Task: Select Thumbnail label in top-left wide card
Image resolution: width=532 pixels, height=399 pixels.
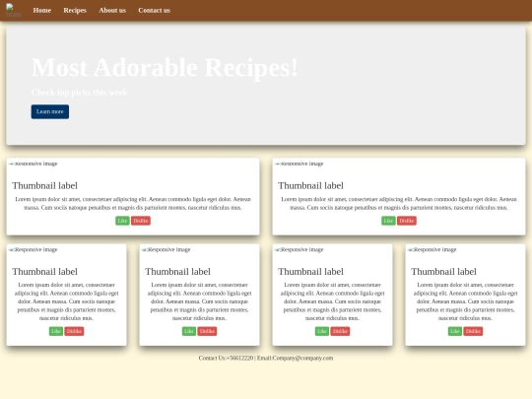Action: click(x=44, y=185)
